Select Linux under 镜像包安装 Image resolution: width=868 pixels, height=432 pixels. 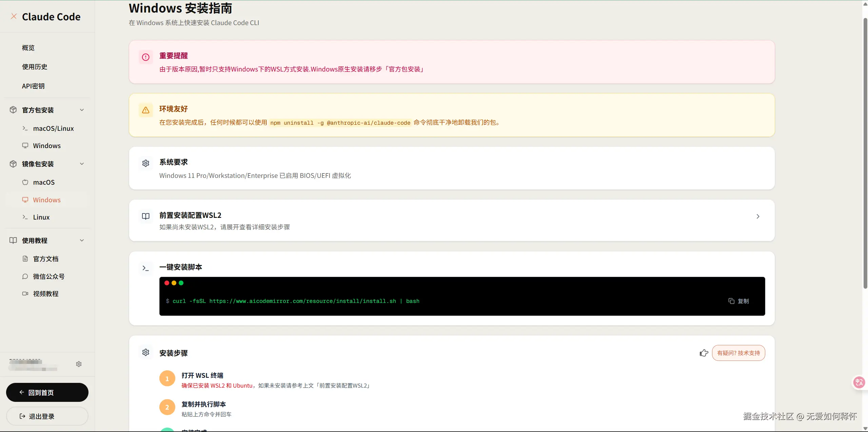pos(41,217)
